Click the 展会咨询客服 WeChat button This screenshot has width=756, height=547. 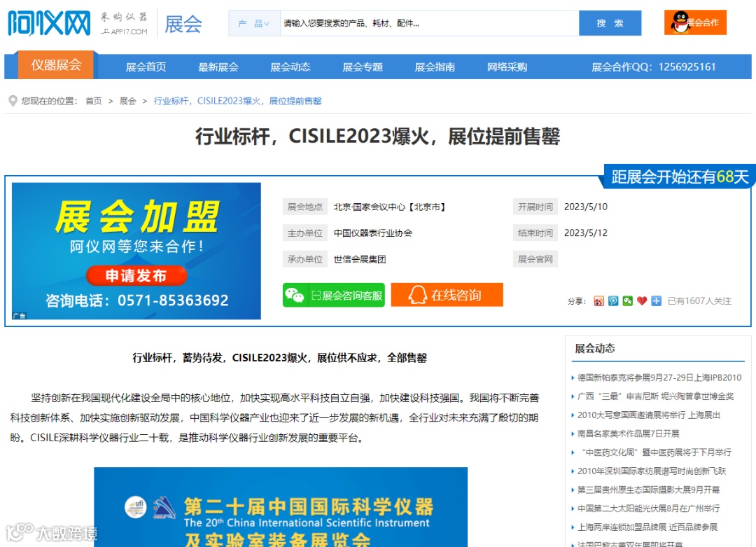(x=334, y=295)
